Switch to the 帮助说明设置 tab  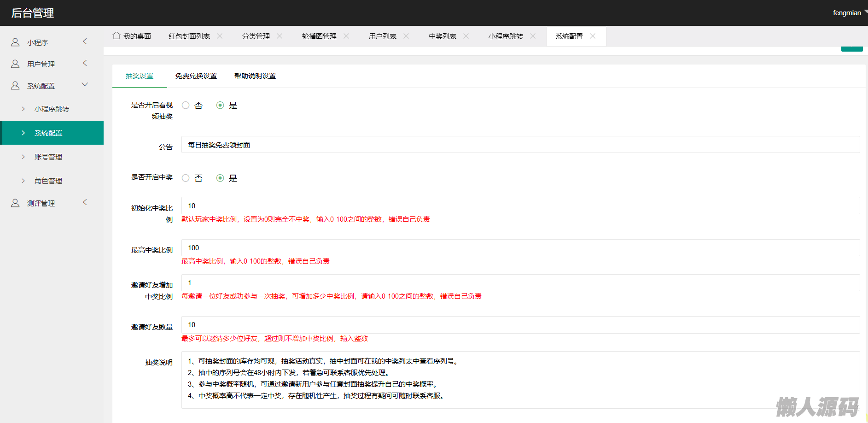[255, 76]
